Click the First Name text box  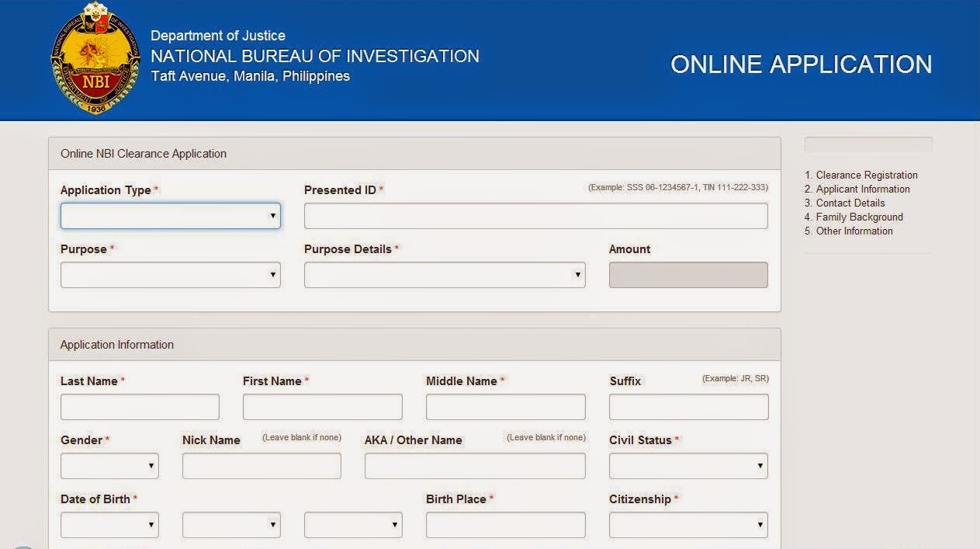tap(323, 407)
